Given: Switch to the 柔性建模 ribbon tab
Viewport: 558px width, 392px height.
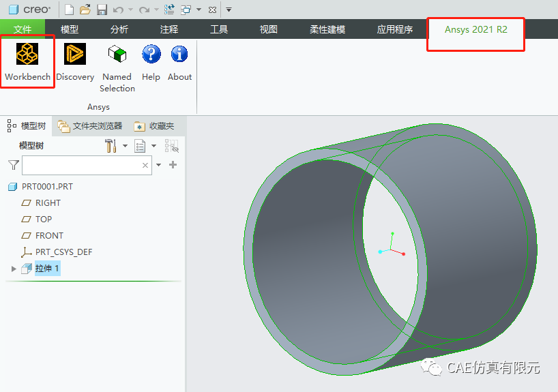Looking at the screenshot, I should click(x=327, y=29).
